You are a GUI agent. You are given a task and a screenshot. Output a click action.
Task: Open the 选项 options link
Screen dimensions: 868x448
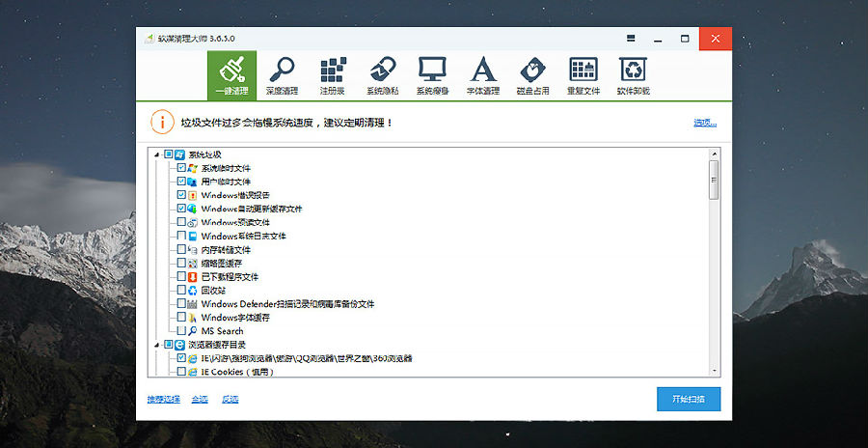tap(704, 123)
